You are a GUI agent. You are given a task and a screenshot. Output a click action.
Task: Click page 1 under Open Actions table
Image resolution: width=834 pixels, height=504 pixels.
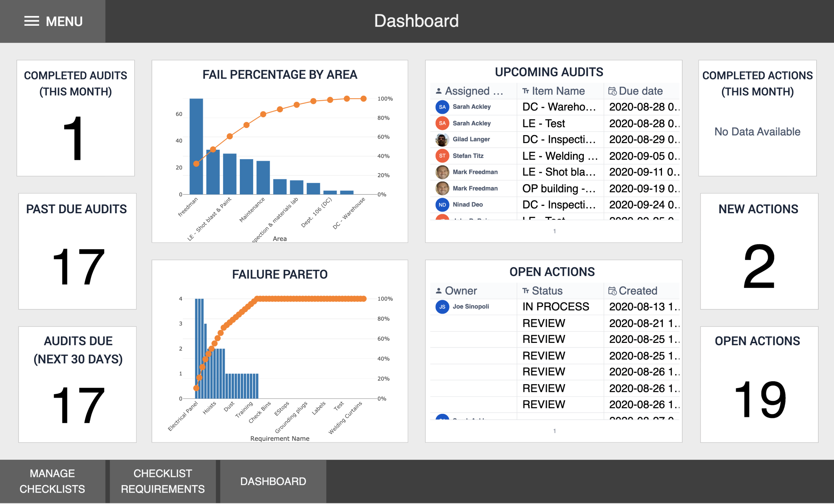click(554, 431)
